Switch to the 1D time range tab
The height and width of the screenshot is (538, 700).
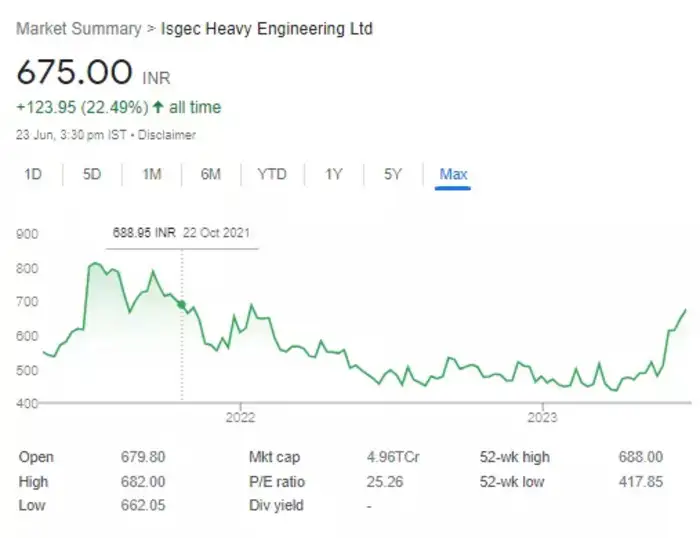33,174
